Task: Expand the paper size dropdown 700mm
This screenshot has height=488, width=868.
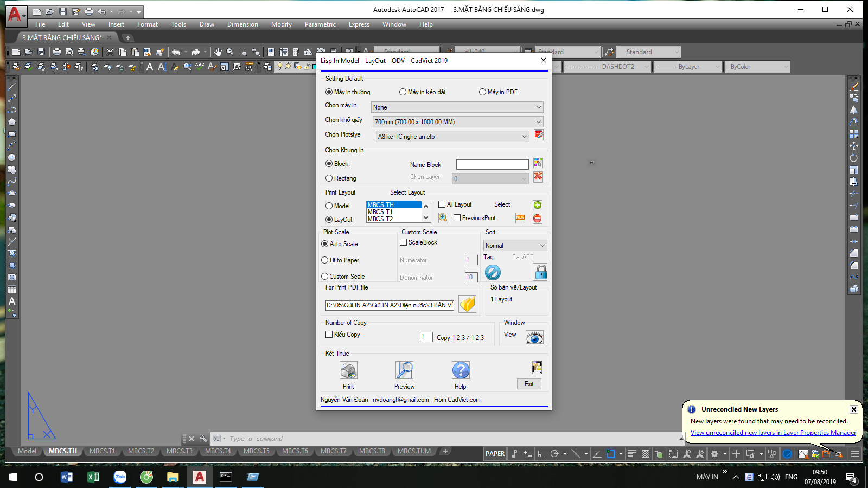Action: [x=457, y=122]
